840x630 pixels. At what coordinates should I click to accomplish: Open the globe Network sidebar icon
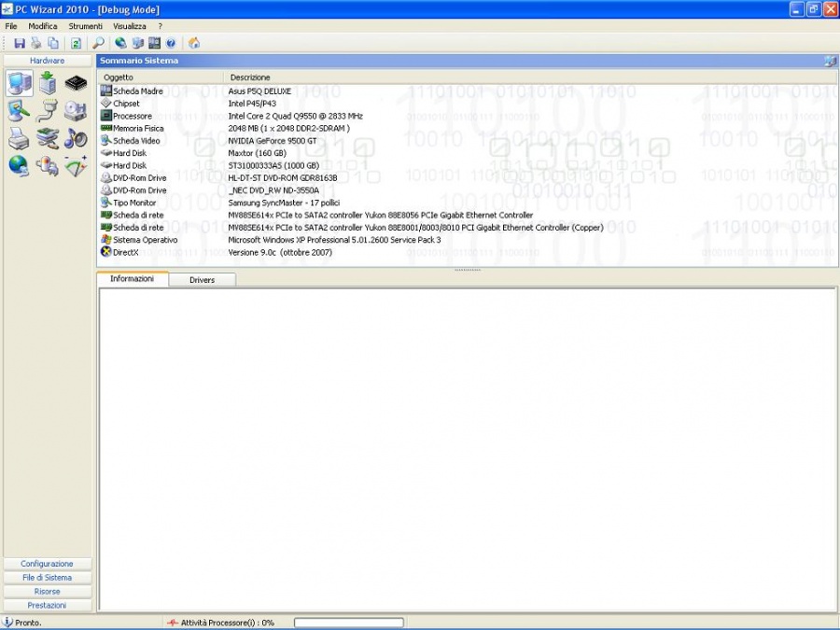pyautogui.click(x=20, y=166)
